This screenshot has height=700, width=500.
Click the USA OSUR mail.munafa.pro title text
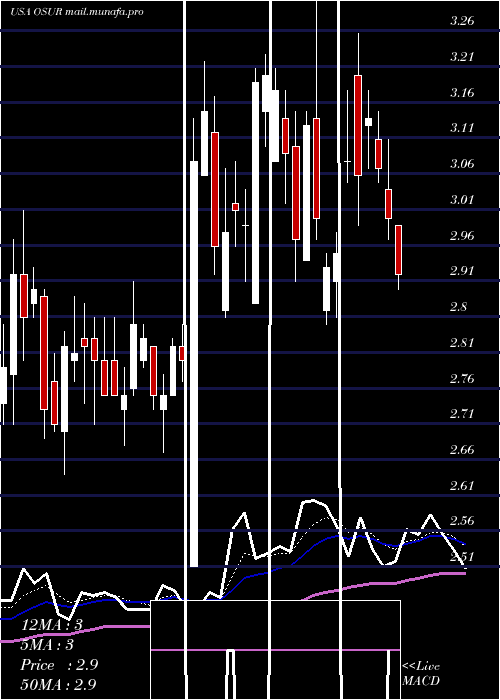coord(77,12)
